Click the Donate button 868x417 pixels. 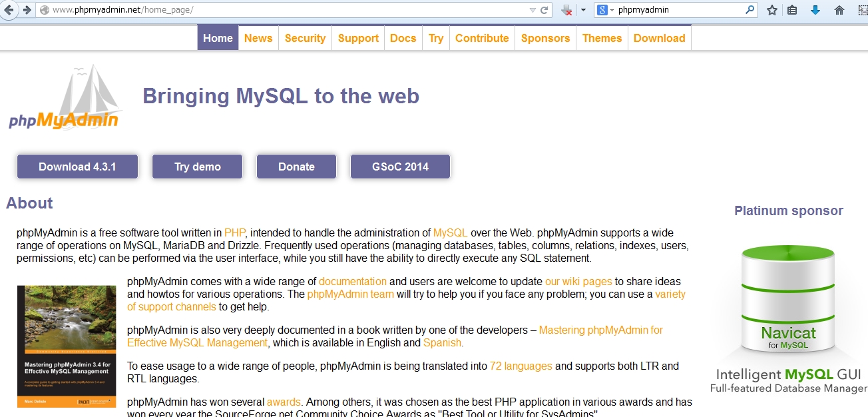296,167
